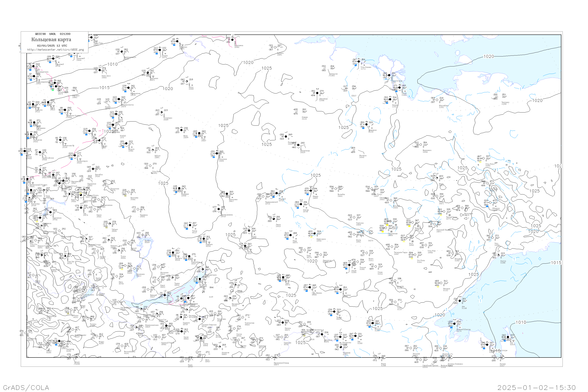The height and width of the screenshot is (392, 588).
Task: Click the blue square marker at Кюсюр
Action: pos(387,103)
